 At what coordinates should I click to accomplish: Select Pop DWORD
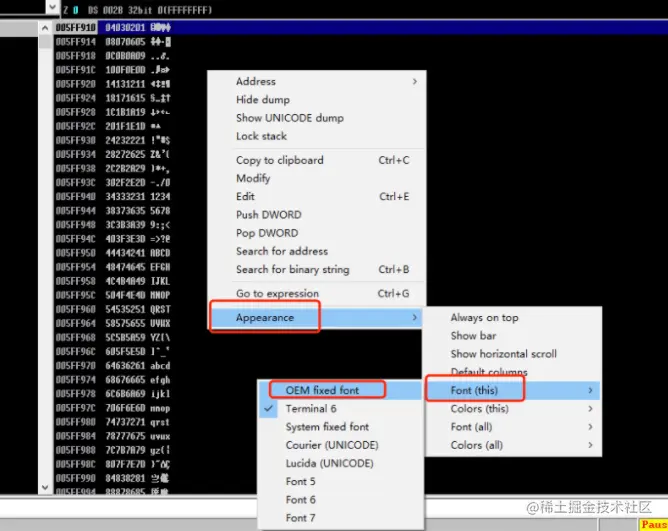click(x=317, y=233)
